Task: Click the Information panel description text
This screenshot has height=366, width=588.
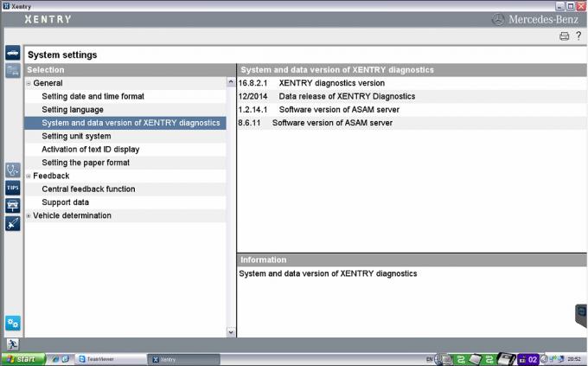Action: [x=328, y=273]
